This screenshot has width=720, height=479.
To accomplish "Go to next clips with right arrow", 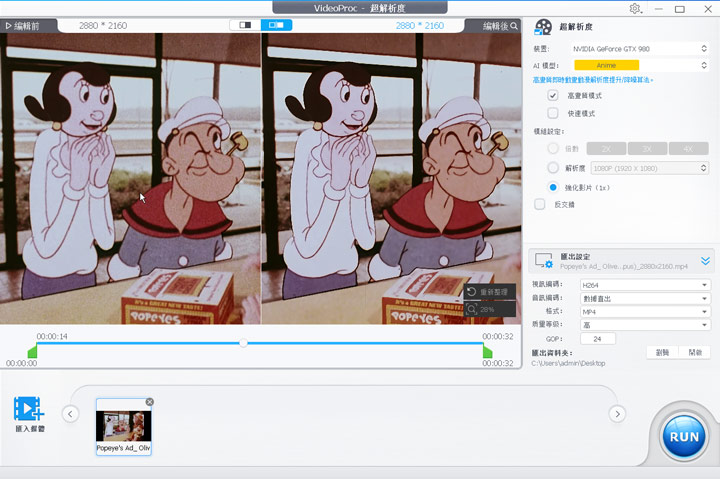I will pyautogui.click(x=617, y=414).
